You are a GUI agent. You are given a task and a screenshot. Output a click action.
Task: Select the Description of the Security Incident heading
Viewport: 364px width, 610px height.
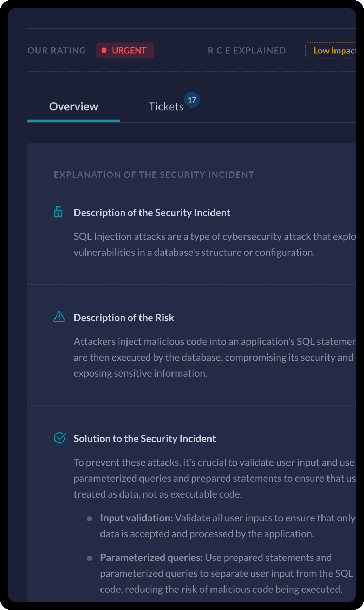click(x=152, y=213)
